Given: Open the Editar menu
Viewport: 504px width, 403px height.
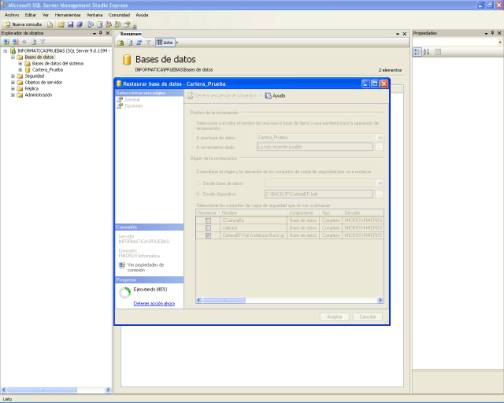Looking at the screenshot, I should coord(30,15).
